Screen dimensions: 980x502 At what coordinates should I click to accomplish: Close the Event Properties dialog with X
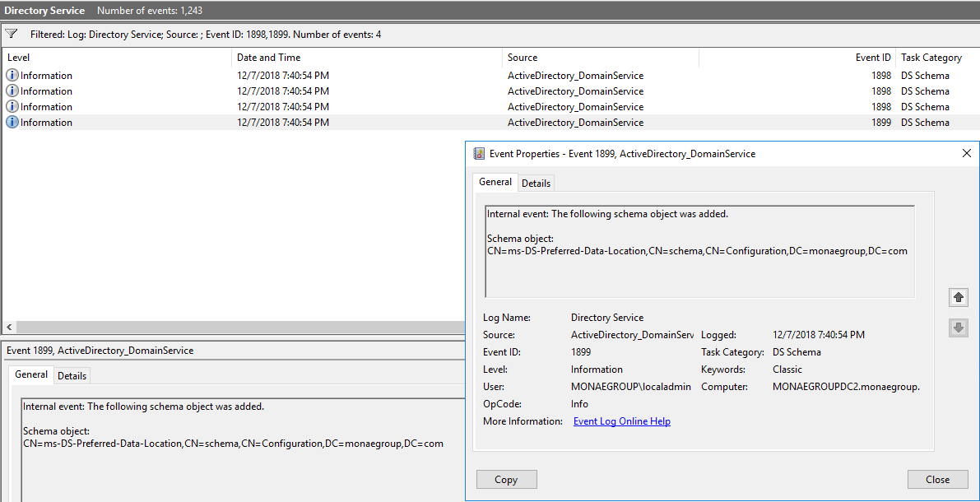[x=966, y=154]
